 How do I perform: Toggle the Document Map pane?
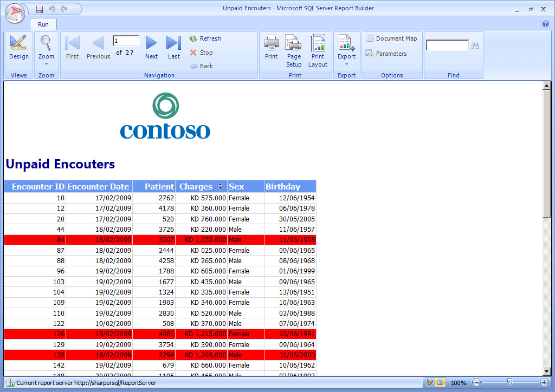click(x=391, y=38)
